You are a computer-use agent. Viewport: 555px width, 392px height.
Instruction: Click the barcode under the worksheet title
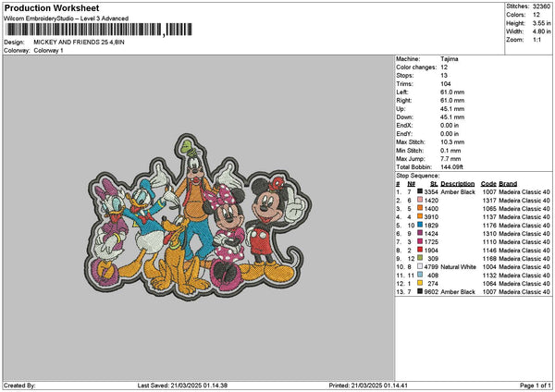[x=99, y=30]
